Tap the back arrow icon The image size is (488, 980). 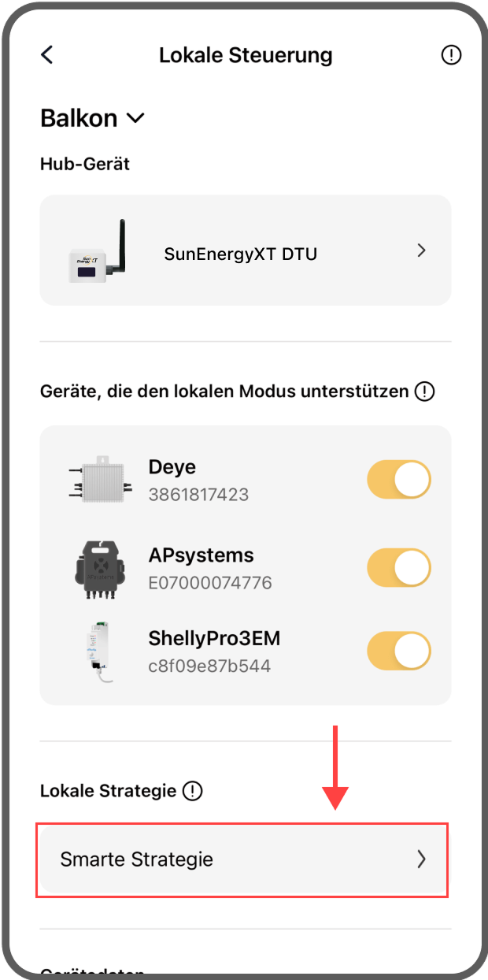(47, 55)
